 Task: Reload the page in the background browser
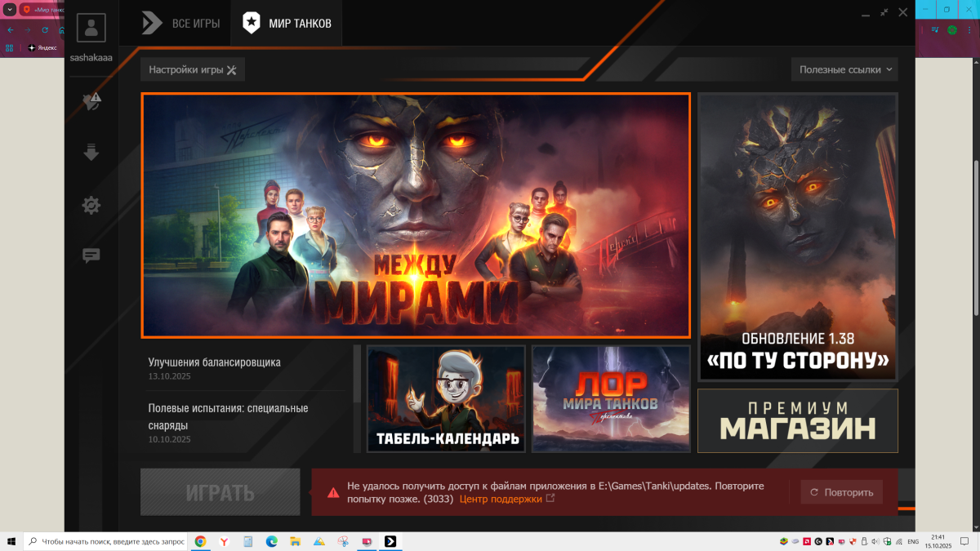pos(44,29)
